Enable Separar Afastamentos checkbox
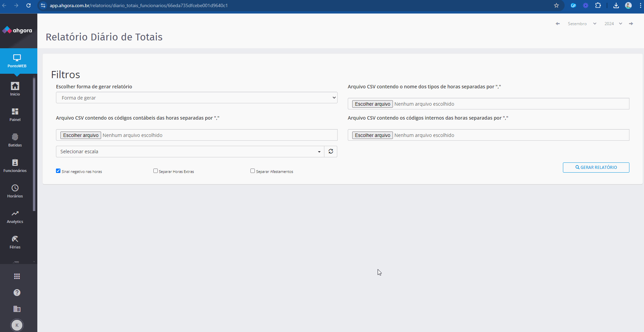The height and width of the screenshot is (332, 644). pos(252,171)
